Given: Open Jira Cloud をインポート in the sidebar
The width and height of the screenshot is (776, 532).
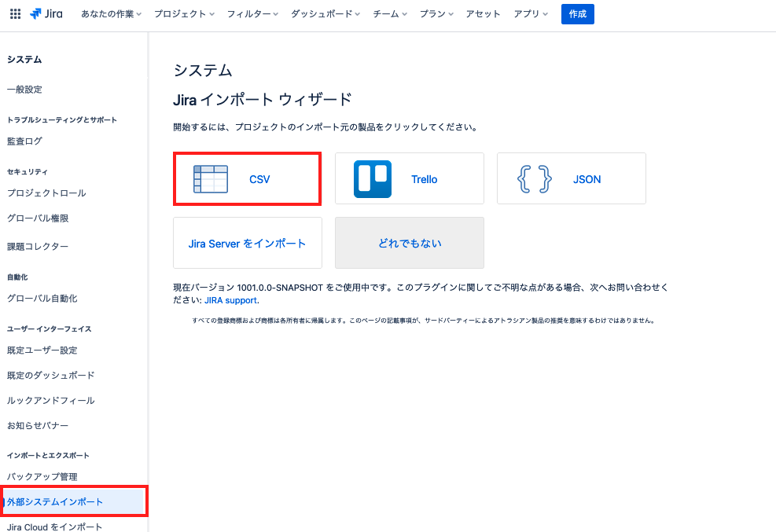Looking at the screenshot, I should [54, 527].
